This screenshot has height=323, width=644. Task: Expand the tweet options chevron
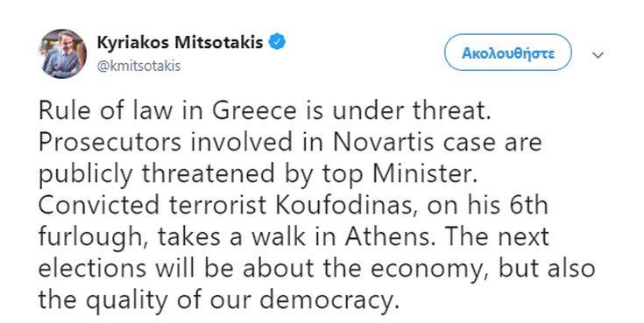[598, 54]
